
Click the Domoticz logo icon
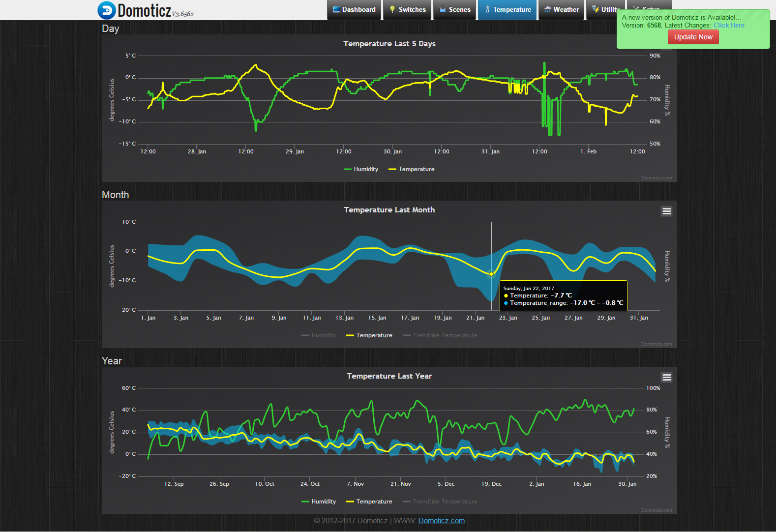pos(106,10)
